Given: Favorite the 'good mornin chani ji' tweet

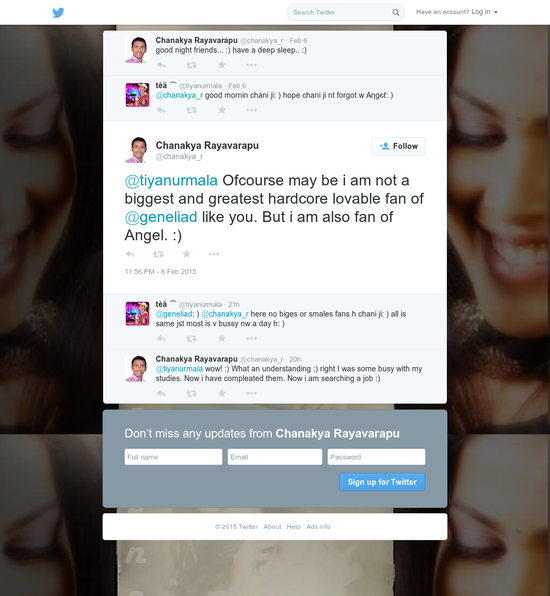Looking at the screenshot, I should 222,110.
